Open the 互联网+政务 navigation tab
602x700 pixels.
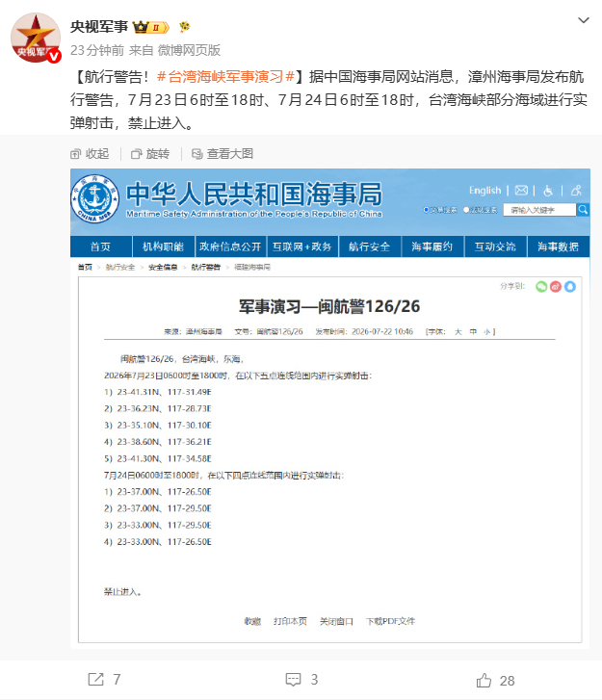(302, 246)
